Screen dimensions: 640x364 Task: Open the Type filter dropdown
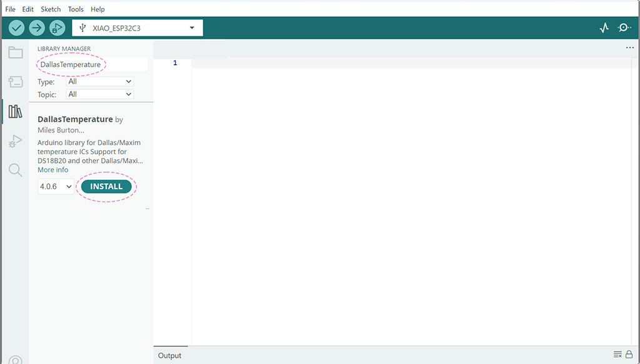coord(100,81)
